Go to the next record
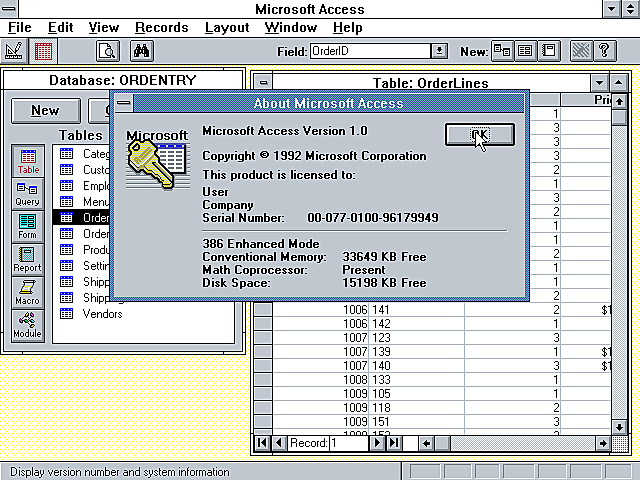 (377, 443)
